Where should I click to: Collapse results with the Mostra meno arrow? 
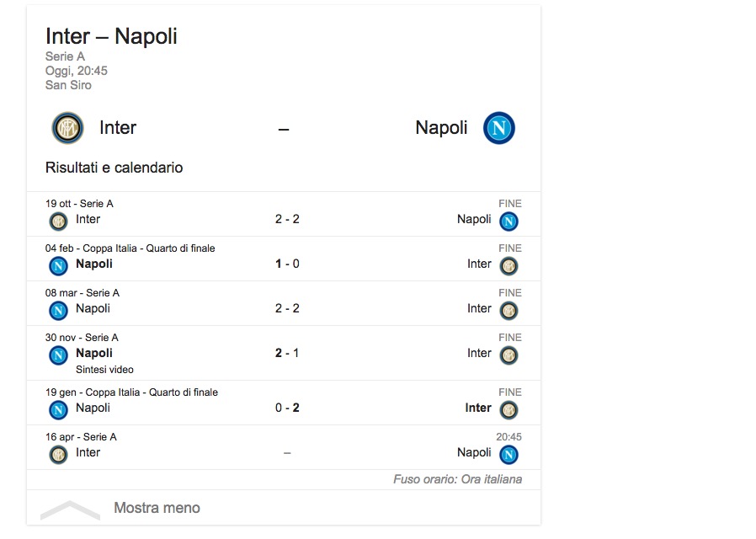(70, 509)
